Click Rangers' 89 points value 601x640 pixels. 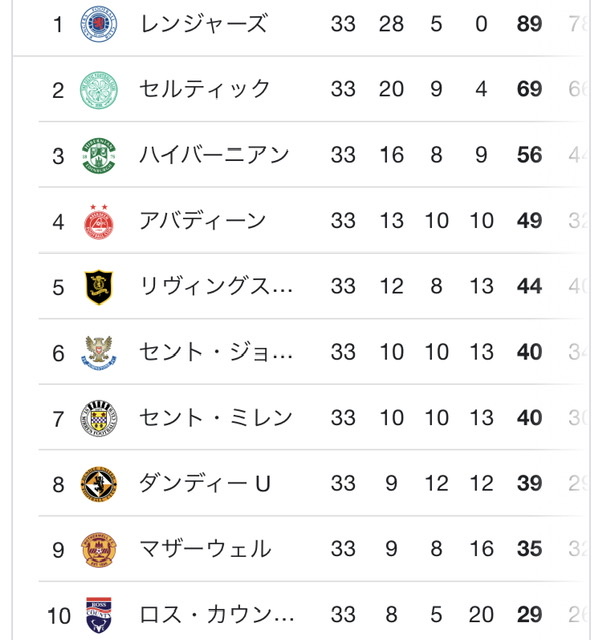coord(529,24)
